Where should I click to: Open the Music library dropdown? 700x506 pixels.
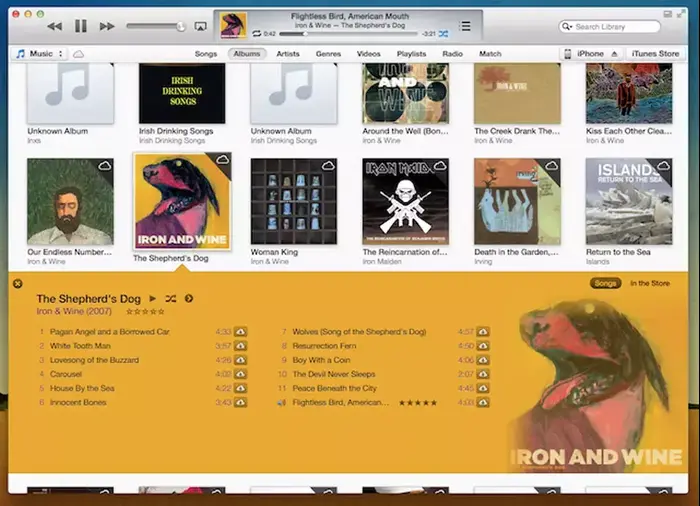[x=39, y=54]
